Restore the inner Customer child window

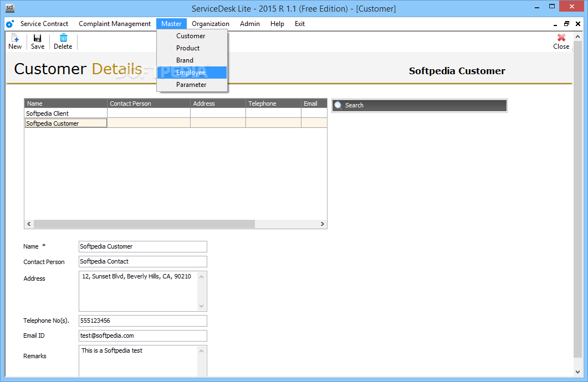[x=566, y=24]
